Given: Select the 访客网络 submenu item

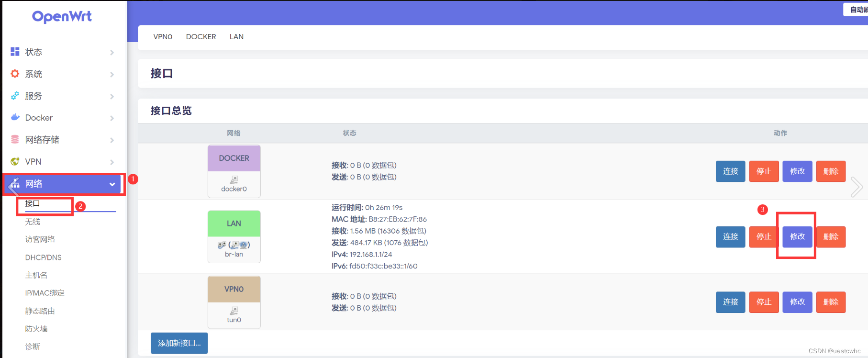Looking at the screenshot, I should (40, 239).
